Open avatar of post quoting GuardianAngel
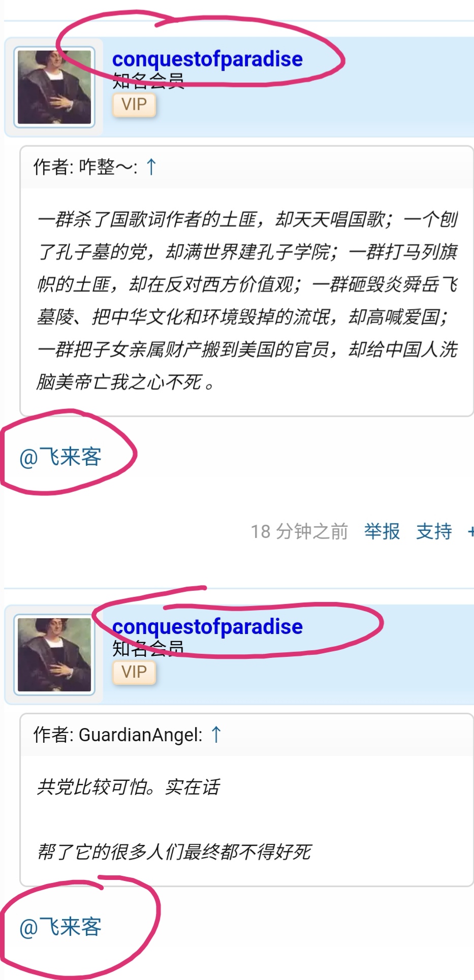Viewport: 474px width, 980px height. tap(54, 655)
